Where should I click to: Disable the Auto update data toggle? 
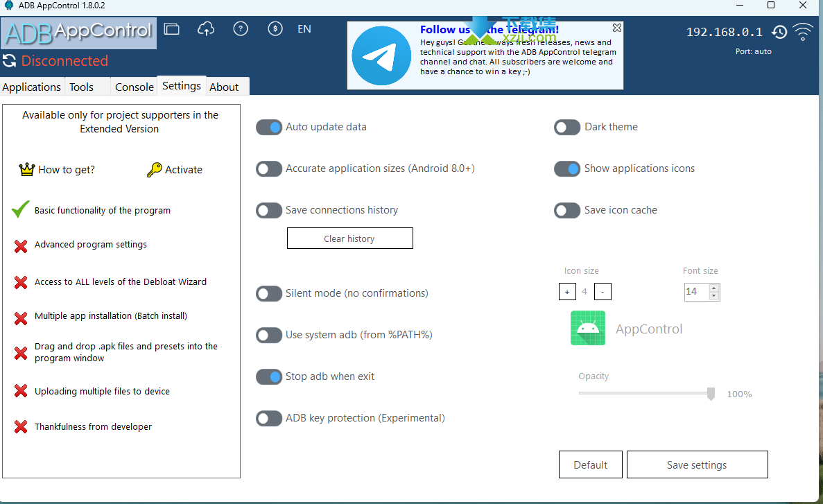pos(269,127)
